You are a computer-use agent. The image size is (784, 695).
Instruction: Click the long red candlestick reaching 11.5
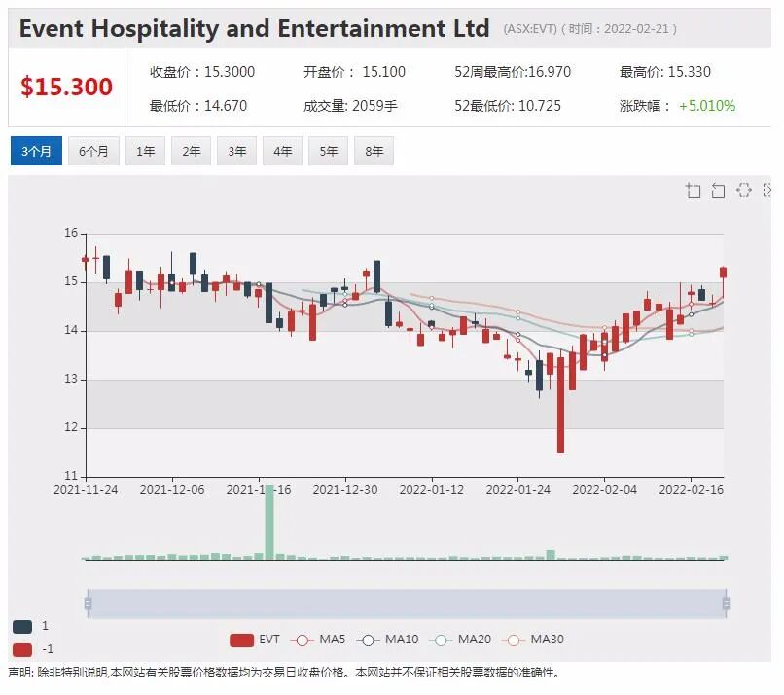click(x=560, y=405)
